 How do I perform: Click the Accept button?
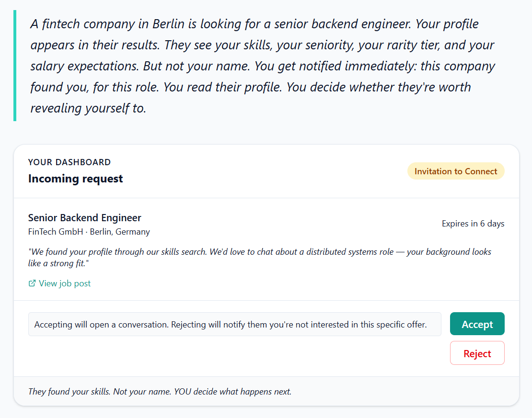pyautogui.click(x=477, y=324)
